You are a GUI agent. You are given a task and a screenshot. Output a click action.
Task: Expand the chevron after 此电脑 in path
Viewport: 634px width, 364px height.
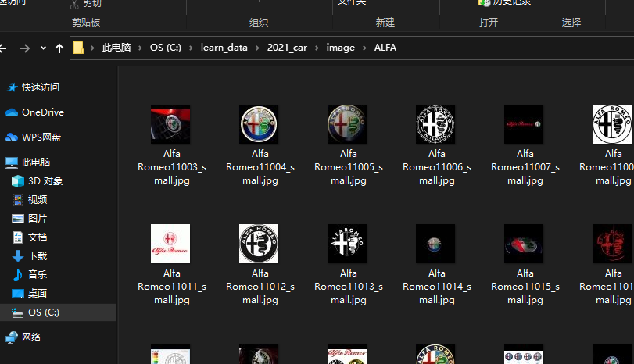click(140, 48)
